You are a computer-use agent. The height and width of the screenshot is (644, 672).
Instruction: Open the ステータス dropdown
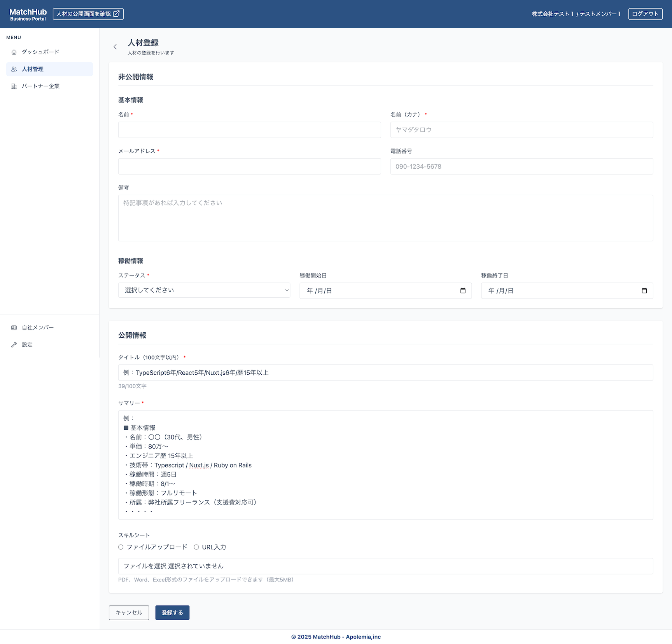coord(204,290)
